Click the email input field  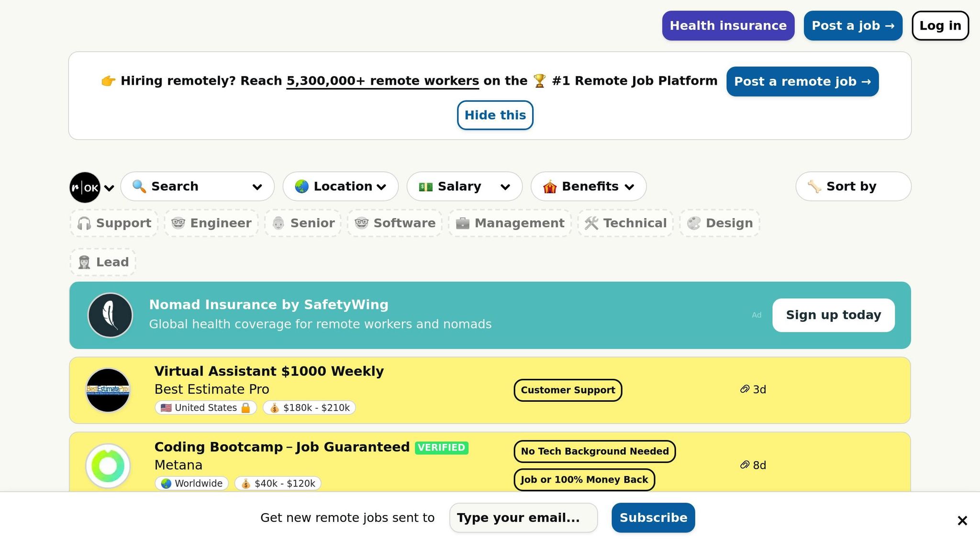pyautogui.click(x=523, y=518)
